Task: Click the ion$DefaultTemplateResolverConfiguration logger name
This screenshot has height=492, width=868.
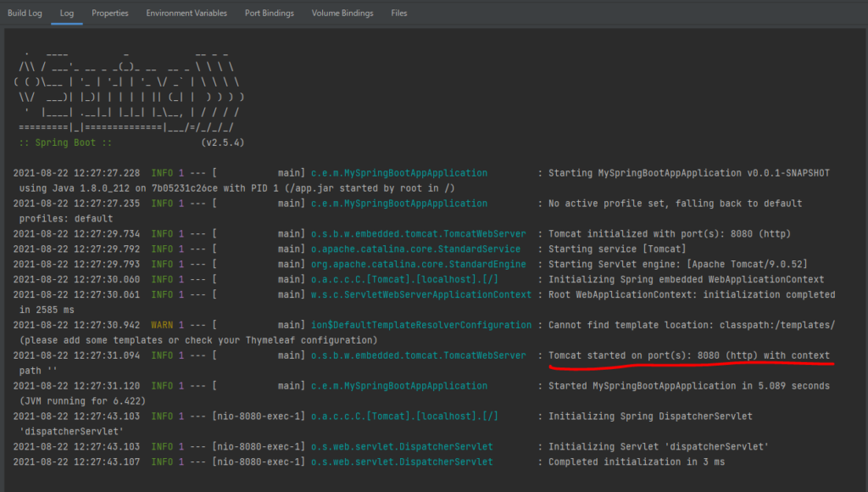Action: pos(421,325)
